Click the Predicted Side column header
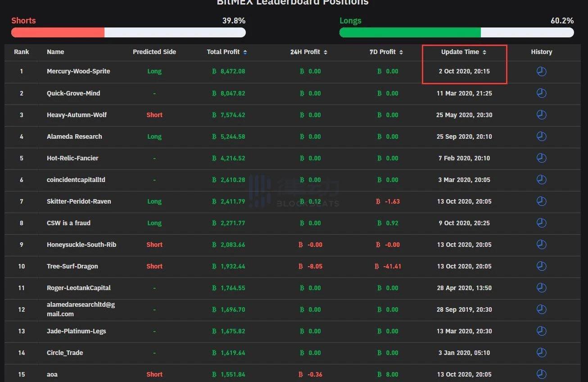Screen dimensions: 588x382 pos(154,52)
